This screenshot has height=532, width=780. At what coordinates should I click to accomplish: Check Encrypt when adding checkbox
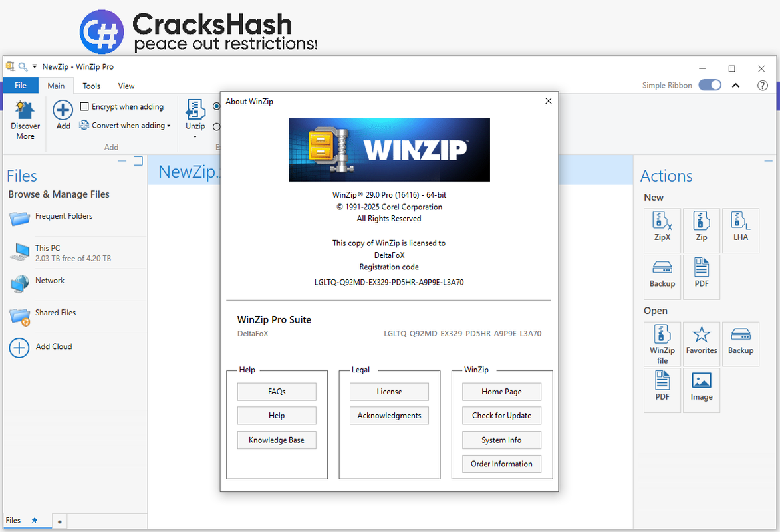pos(84,106)
